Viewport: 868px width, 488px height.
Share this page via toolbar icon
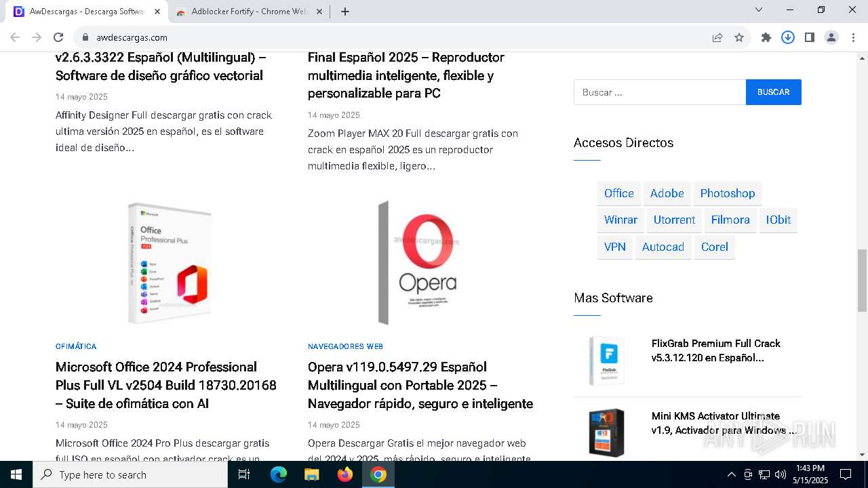717,37
